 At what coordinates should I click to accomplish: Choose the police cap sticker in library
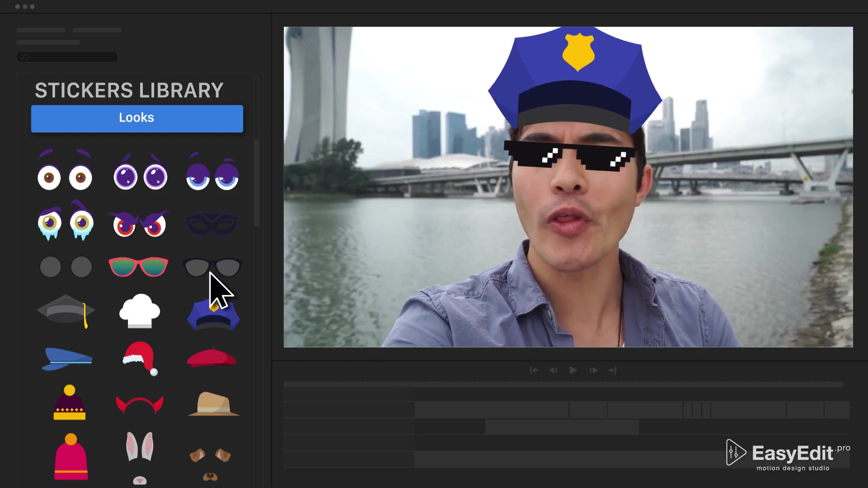pos(213,314)
